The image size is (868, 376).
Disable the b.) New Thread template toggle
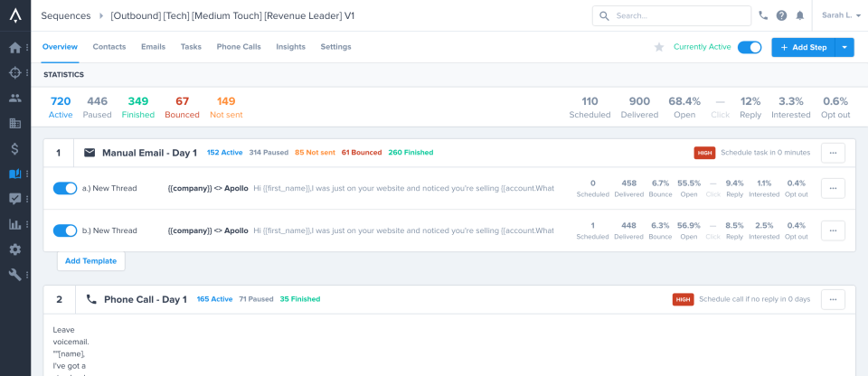tap(65, 230)
